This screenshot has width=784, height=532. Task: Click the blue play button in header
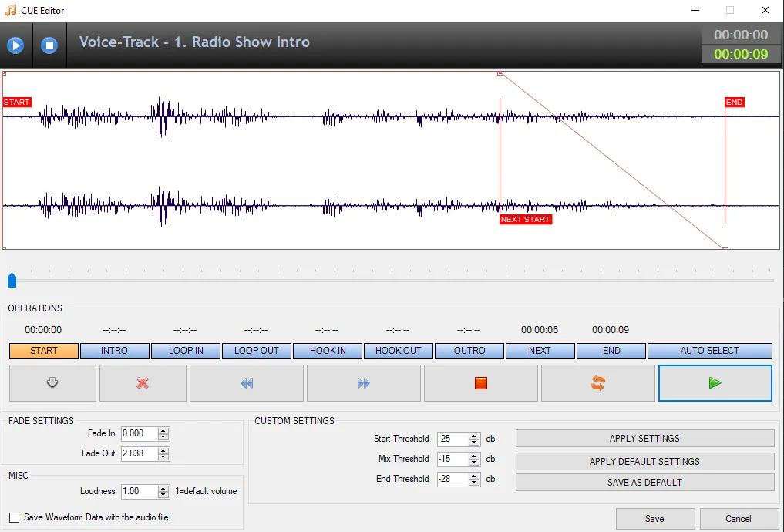pos(15,45)
